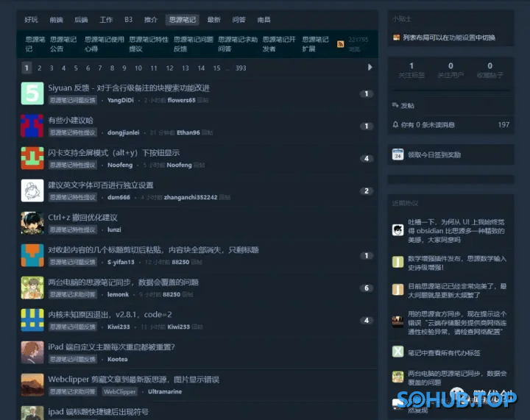Open 思源笔记开发者 sub-tag
The width and height of the screenshot is (530, 420).
[x=279, y=44]
